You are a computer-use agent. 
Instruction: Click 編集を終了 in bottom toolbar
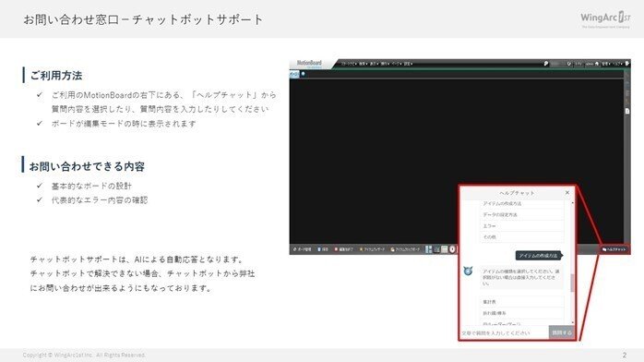pos(344,249)
